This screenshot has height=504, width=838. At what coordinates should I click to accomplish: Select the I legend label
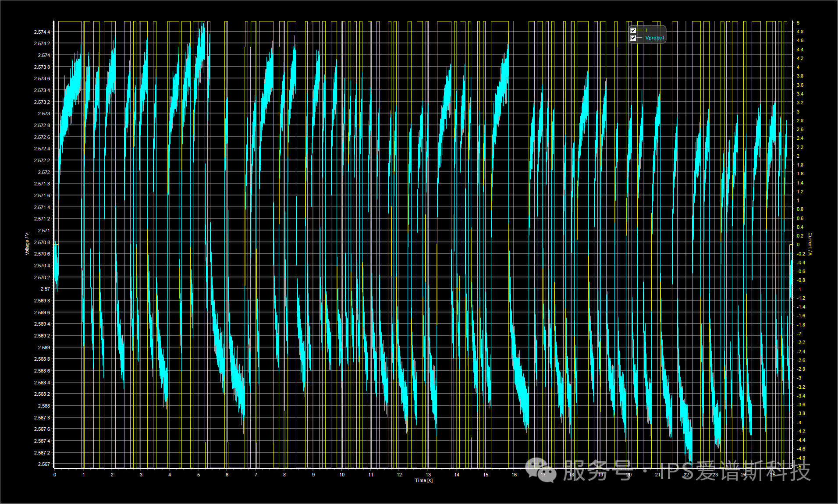(x=646, y=31)
